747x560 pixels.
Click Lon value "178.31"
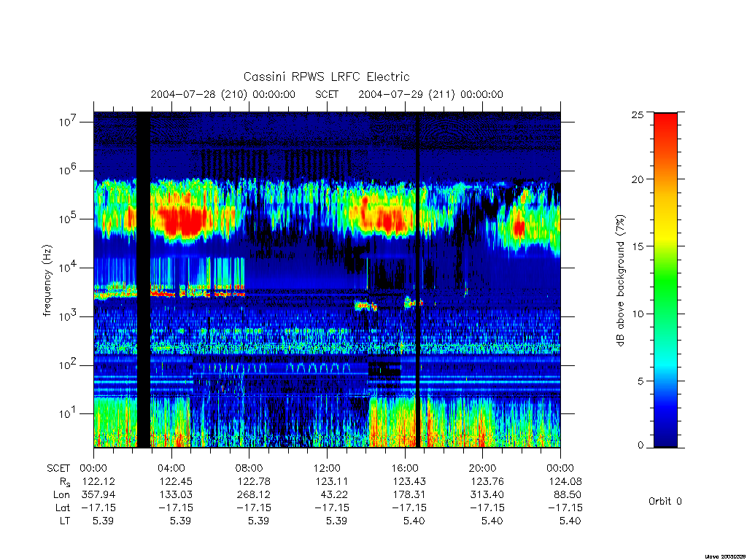point(409,494)
